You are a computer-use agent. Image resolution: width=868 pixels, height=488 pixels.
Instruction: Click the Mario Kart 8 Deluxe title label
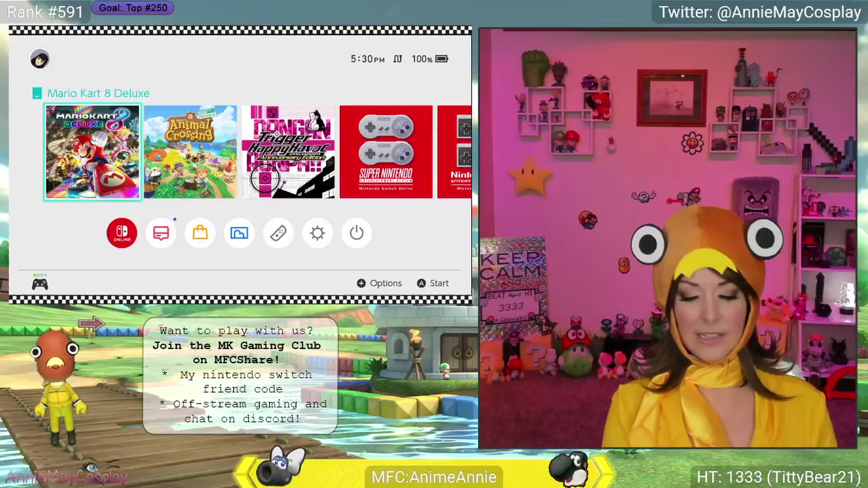[x=99, y=93]
